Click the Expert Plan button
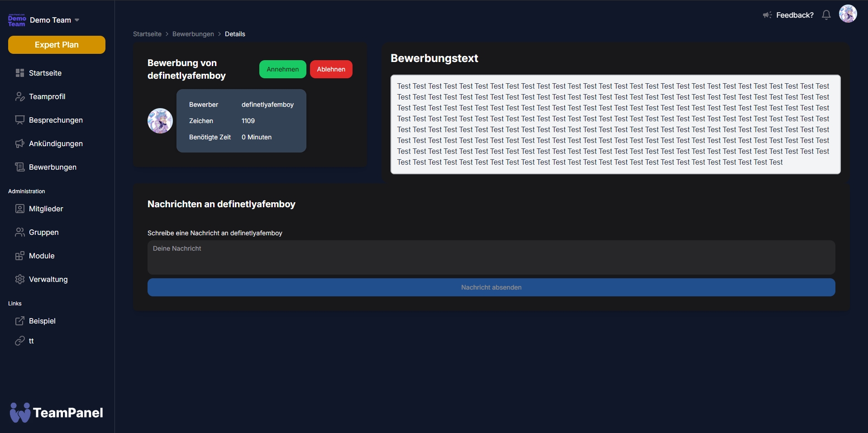The width and height of the screenshot is (868, 433). coord(57,45)
